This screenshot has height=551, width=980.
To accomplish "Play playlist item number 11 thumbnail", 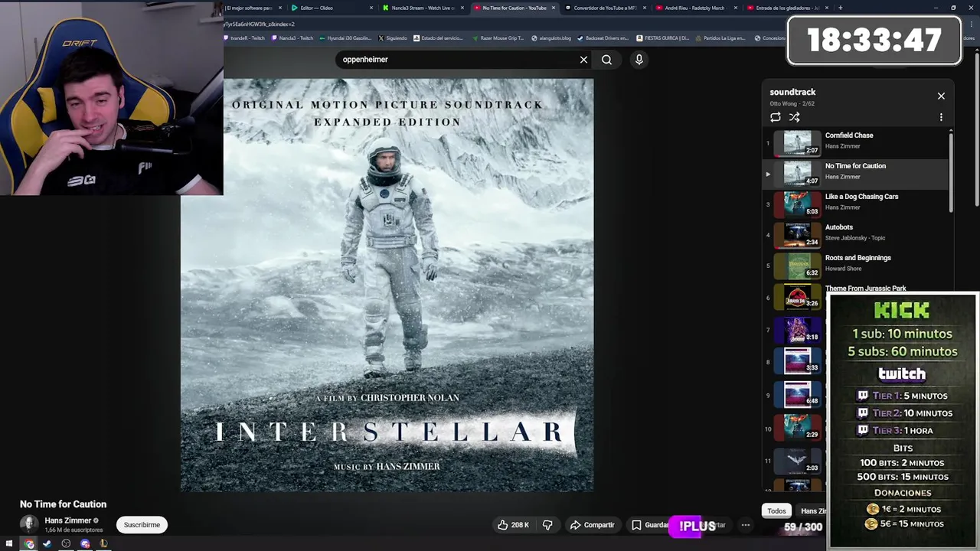I will click(x=797, y=460).
